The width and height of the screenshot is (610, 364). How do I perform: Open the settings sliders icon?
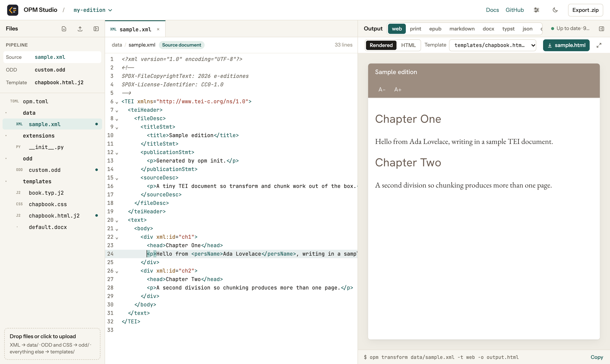(536, 10)
